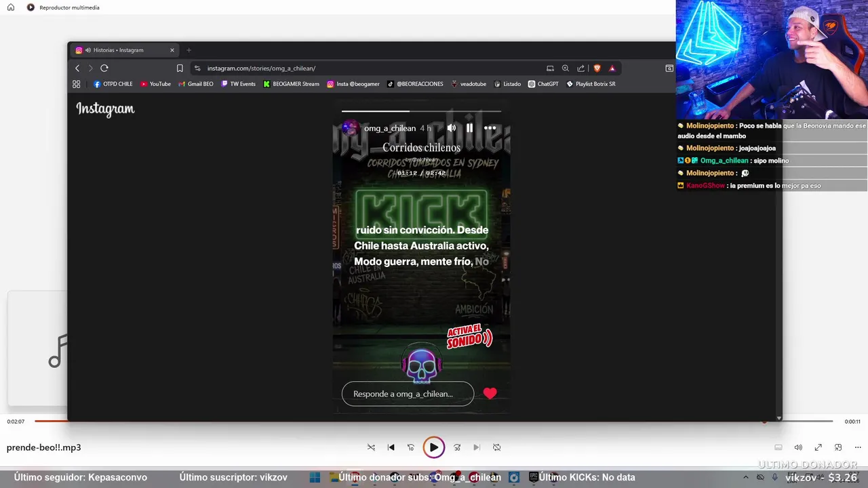The height and width of the screenshot is (488, 868).
Task: Open the Playlist Botrix SR bookmark
Action: [591, 84]
